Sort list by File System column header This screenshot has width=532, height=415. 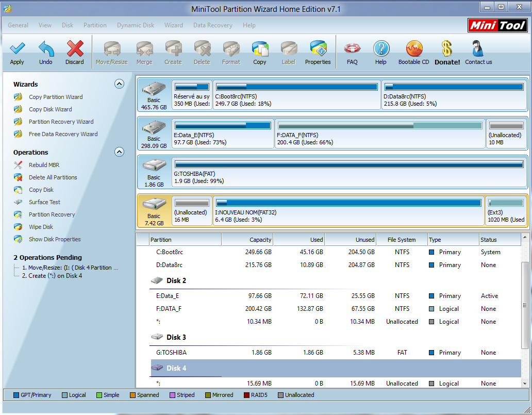tap(402, 240)
